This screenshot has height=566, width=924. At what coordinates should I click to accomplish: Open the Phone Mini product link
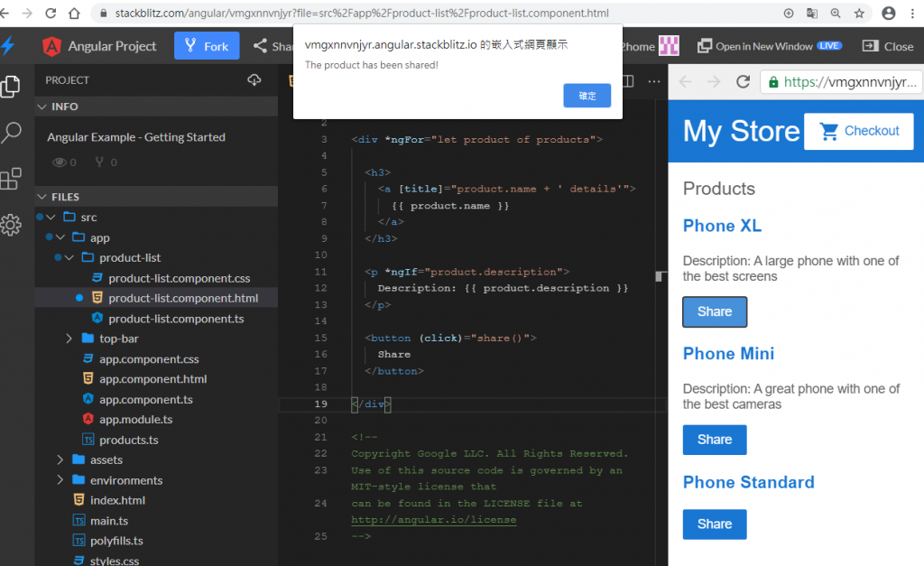coord(728,354)
